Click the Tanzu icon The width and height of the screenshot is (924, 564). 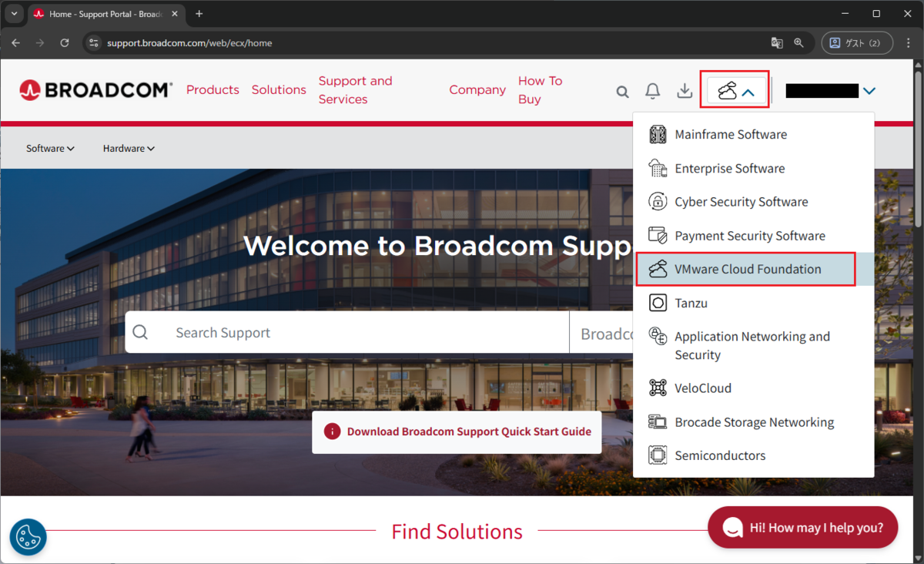click(658, 304)
